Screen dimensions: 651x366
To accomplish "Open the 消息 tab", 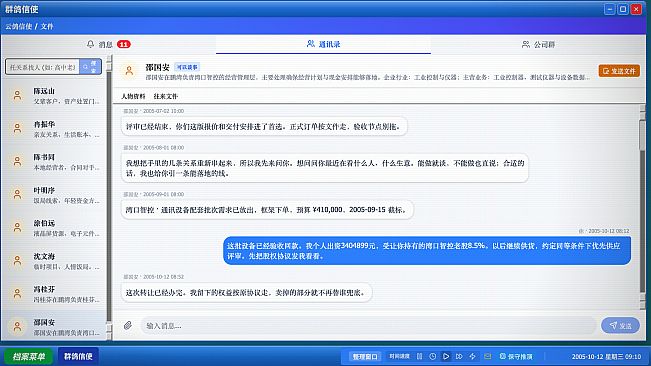I will coord(108,44).
